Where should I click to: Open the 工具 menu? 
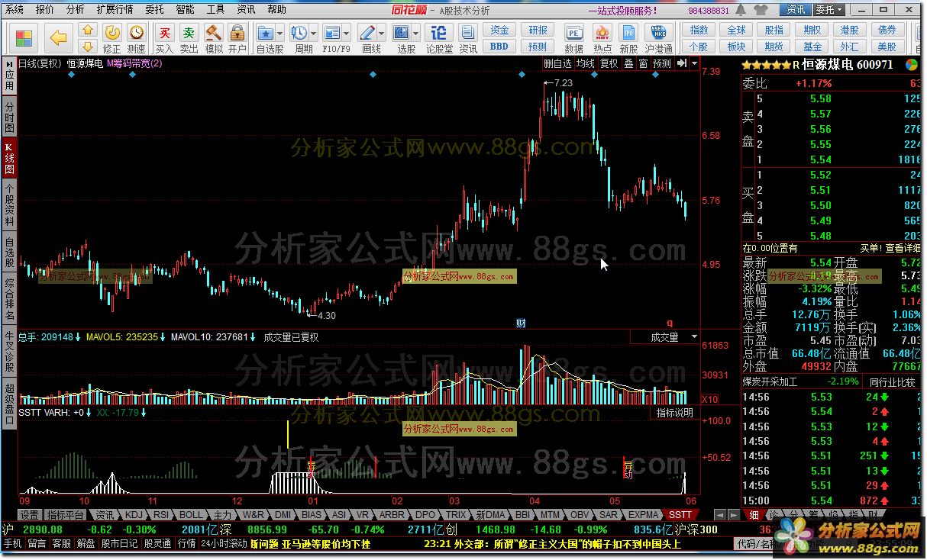tap(216, 10)
